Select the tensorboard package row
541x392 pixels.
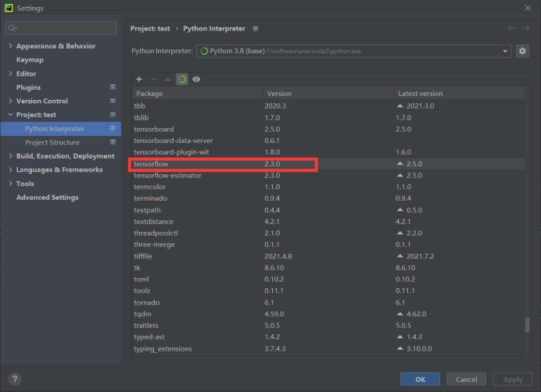(x=328, y=129)
